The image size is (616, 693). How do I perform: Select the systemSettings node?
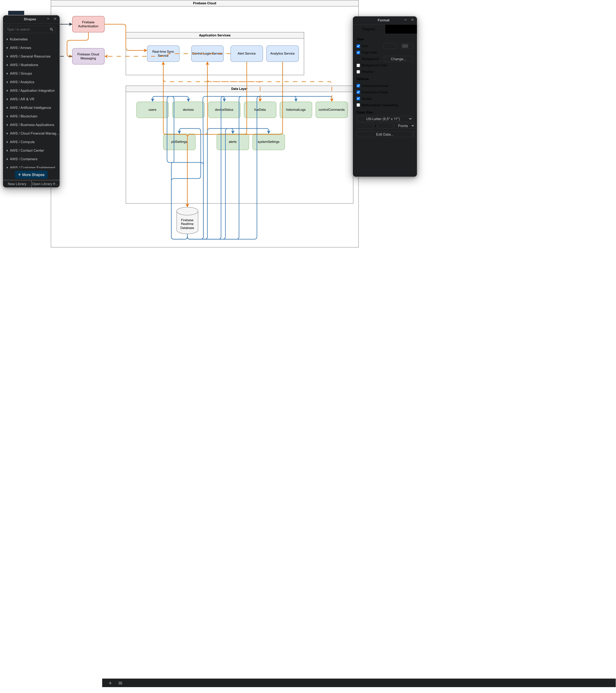coord(269,142)
